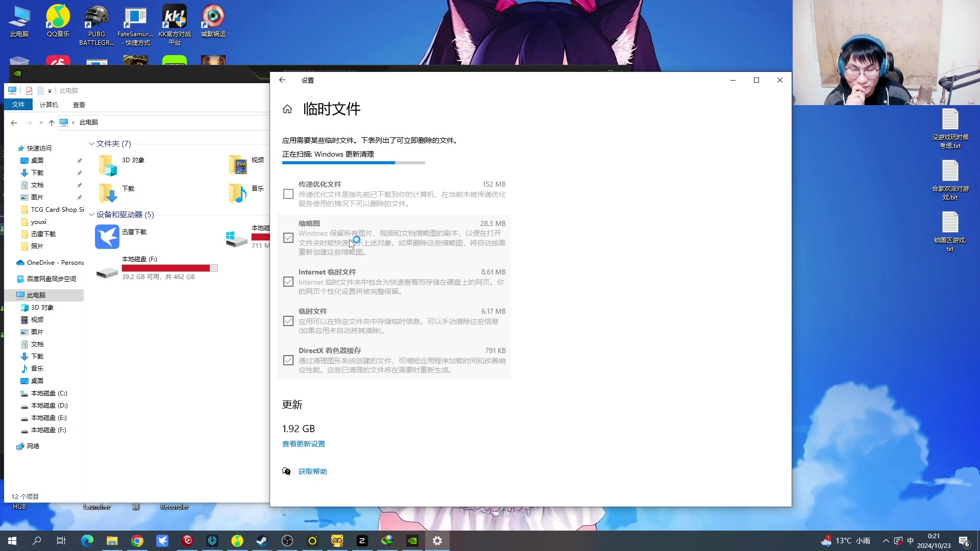This screenshot has height=551, width=980.
Task: Select 本地磁盘 (D:) in navigation tree
Action: (44, 406)
